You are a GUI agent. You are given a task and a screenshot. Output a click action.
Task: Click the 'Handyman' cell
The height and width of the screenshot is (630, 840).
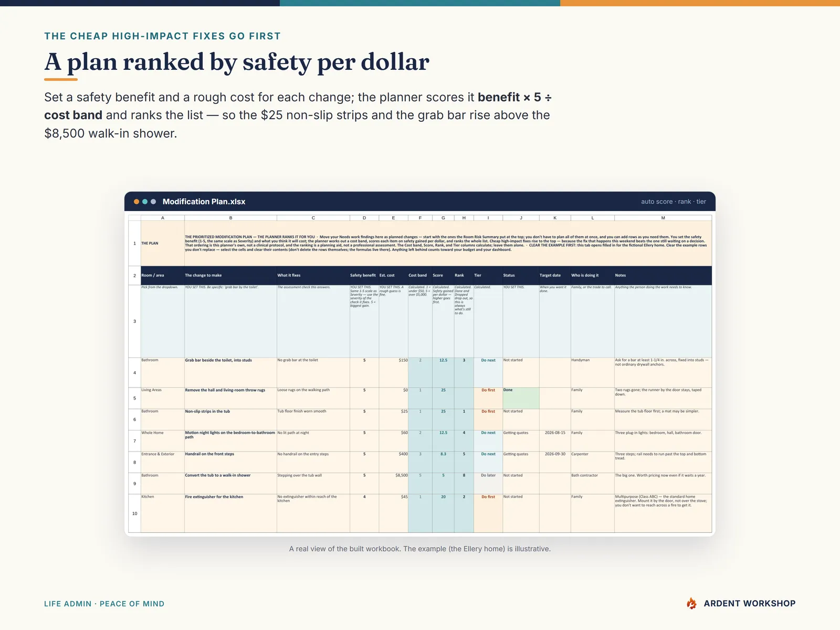(593, 373)
